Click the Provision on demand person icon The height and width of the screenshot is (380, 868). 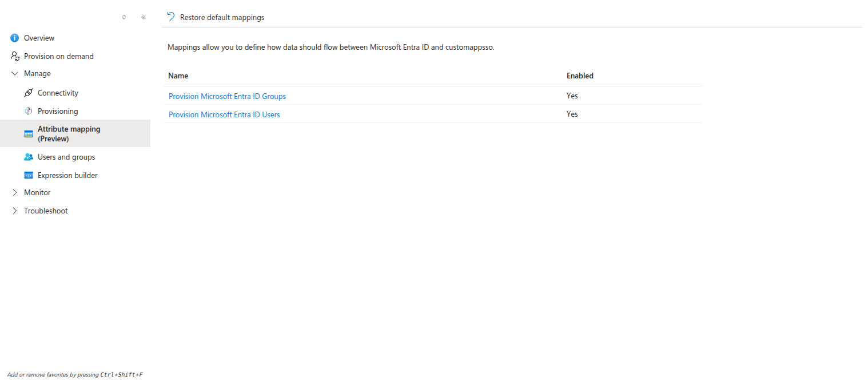point(15,56)
